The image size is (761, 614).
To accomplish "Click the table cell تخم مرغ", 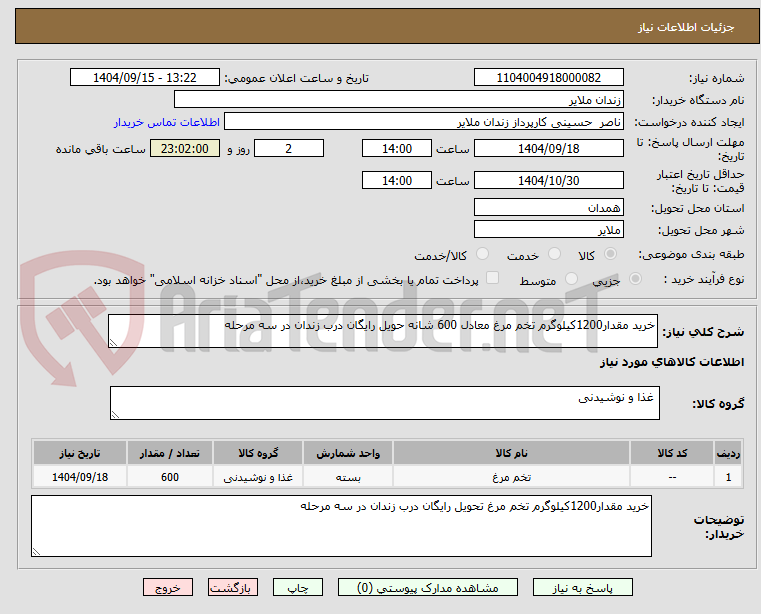I will tap(511, 477).
